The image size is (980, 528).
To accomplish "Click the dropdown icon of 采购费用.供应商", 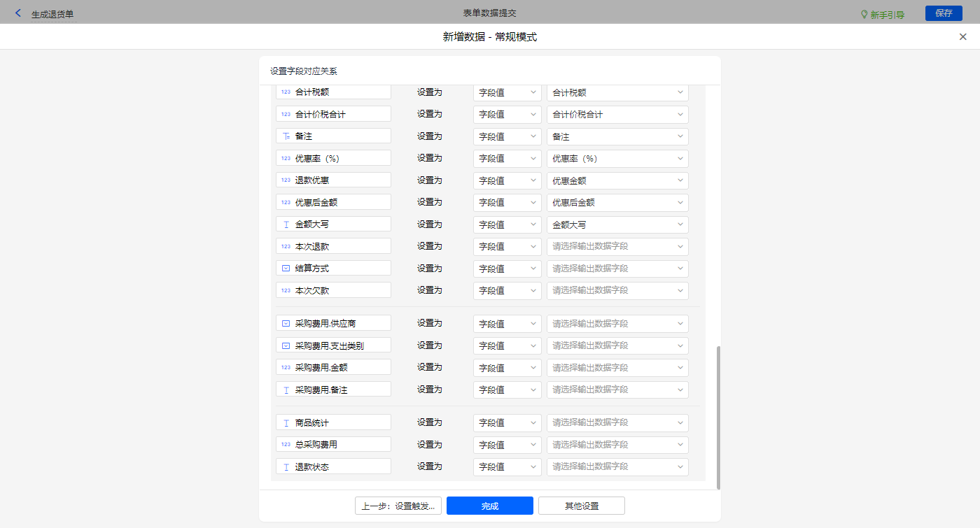I will click(x=286, y=324).
